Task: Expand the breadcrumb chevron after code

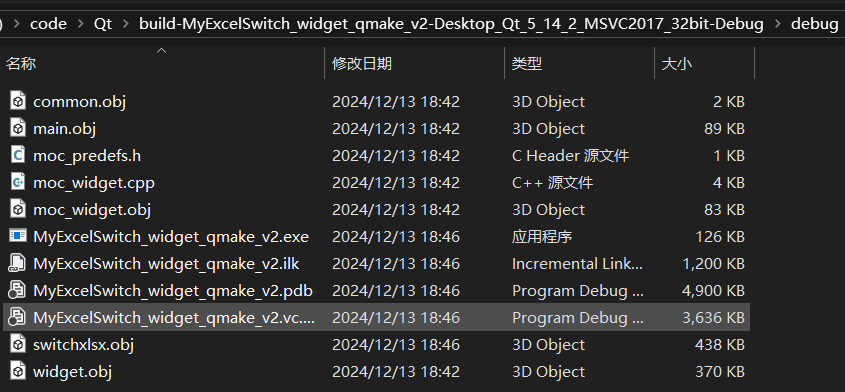Action: [81, 24]
